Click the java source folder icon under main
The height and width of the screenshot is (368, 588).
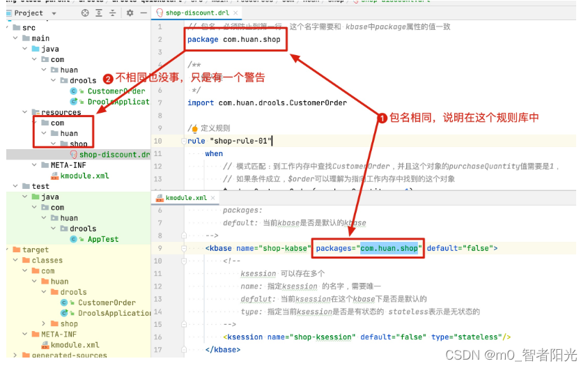36,49
